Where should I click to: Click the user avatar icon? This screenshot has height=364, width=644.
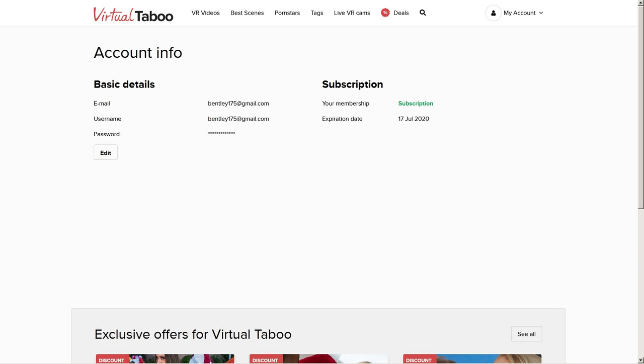[x=493, y=13]
